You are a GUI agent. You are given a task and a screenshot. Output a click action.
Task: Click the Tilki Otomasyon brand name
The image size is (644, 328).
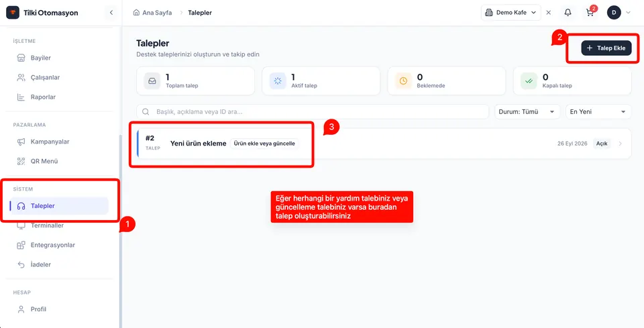click(51, 13)
